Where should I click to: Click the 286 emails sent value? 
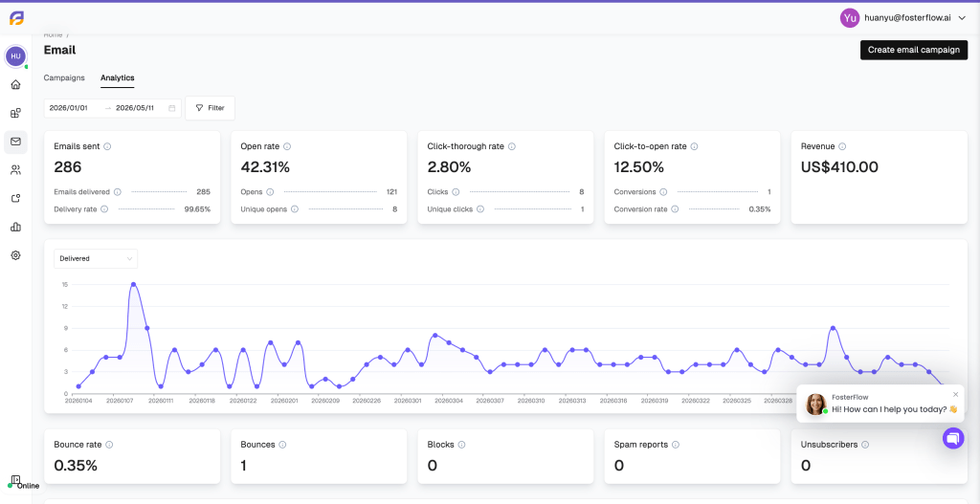pos(68,166)
